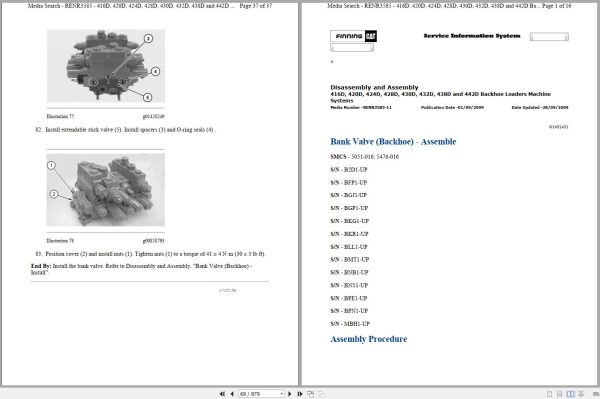This screenshot has height=399, width=600.
Task: Go to the next page
Action: [x=290, y=394]
